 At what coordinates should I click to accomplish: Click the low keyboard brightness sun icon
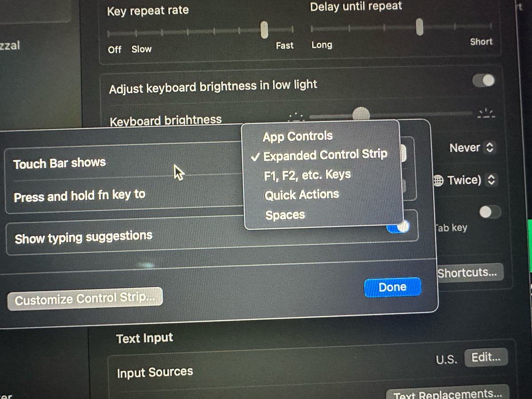296,117
